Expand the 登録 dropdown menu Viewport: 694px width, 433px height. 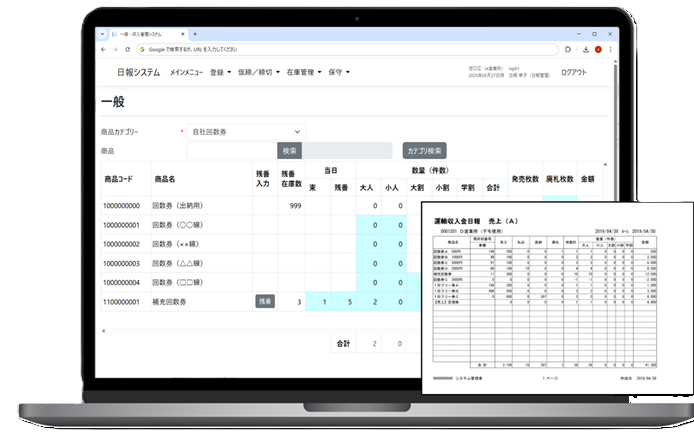coord(220,72)
